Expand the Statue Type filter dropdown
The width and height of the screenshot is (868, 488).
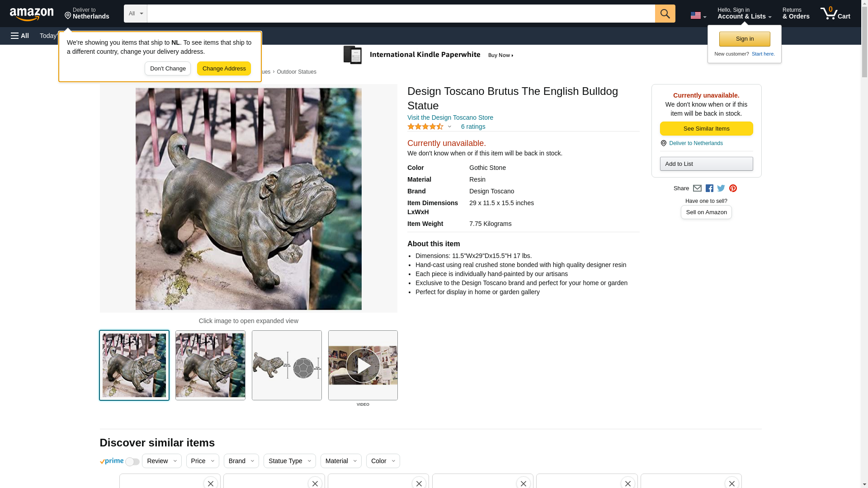[290, 461]
